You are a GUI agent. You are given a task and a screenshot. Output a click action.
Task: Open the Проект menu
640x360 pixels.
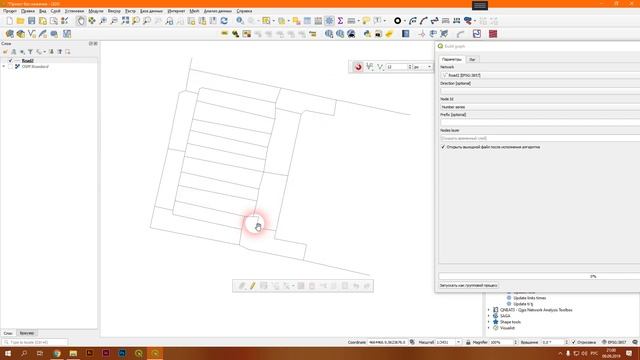[x=10, y=11]
